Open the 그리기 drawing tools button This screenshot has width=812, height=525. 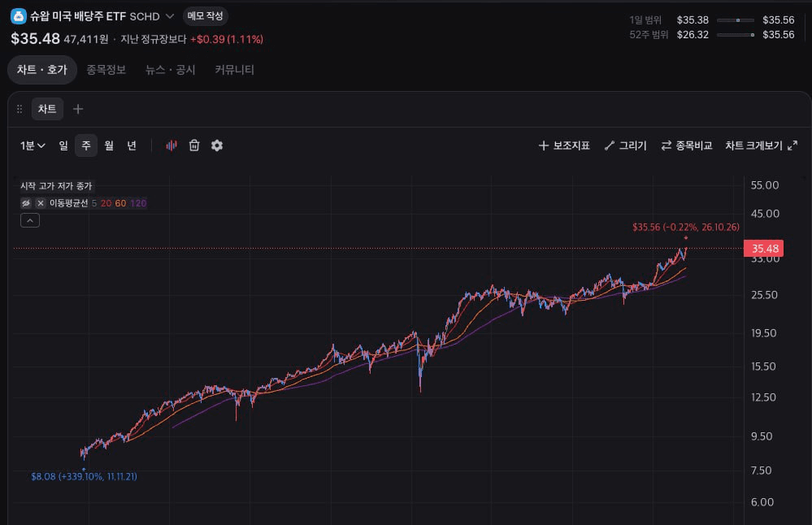pyautogui.click(x=626, y=145)
